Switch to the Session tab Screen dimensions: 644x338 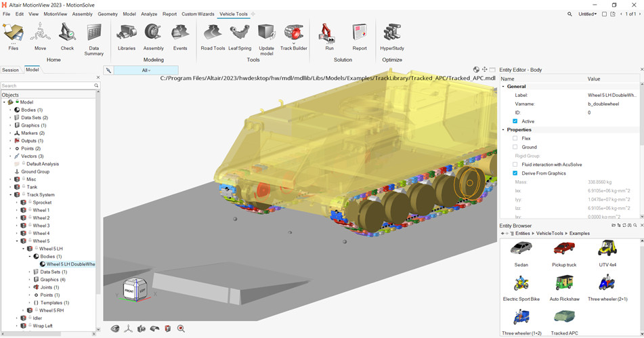(11, 70)
